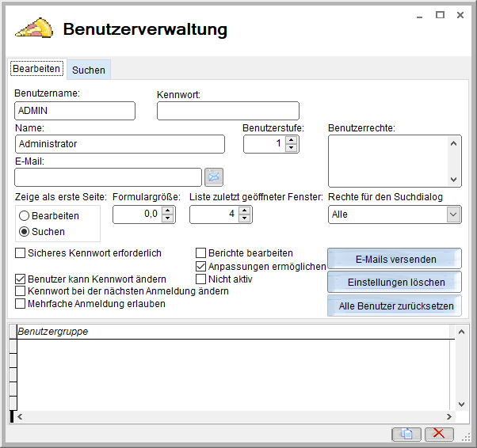Enable Sicheres Kennwort erforderlich checkbox
This screenshot has height=448, width=477.
click(20, 252)
